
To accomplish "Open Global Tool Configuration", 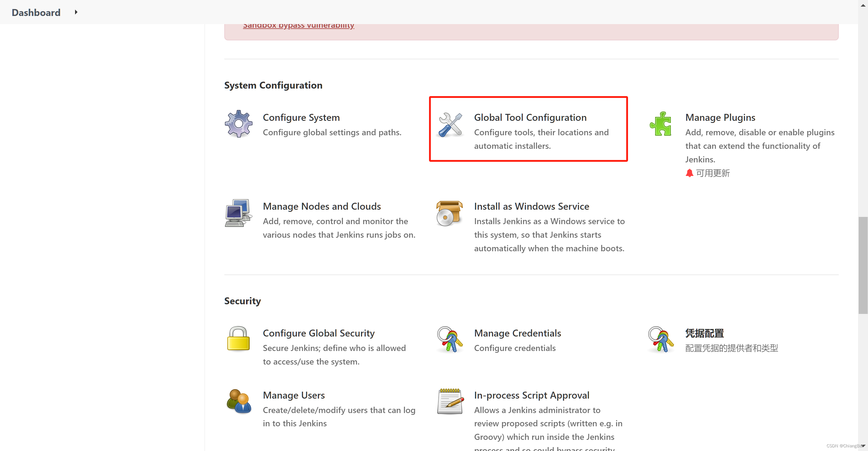I will pyautogui.click(x=530, y=117).
